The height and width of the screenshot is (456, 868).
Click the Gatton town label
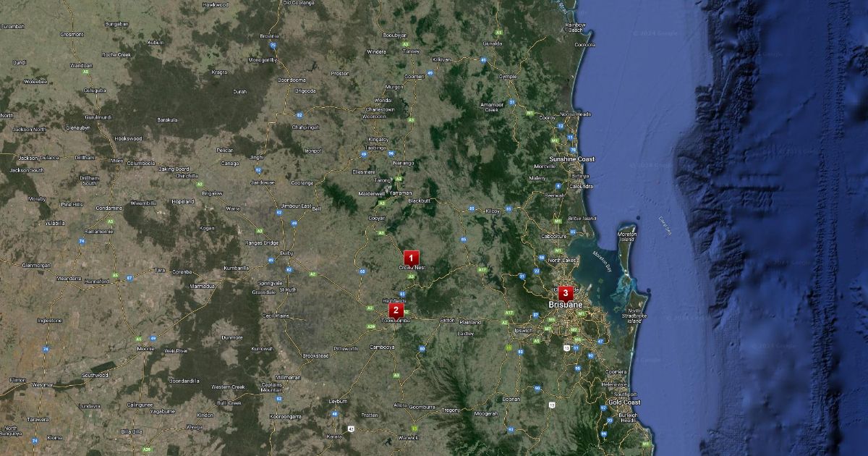[446, 320]
